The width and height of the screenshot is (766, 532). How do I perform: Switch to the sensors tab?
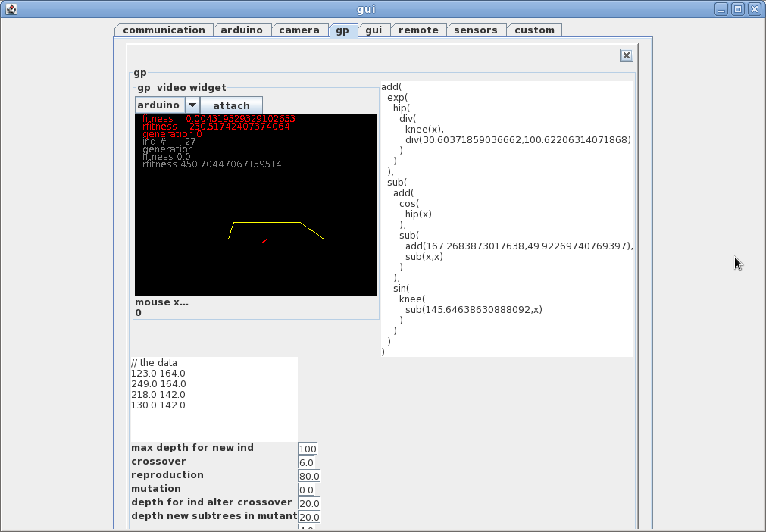coord(476,30)
